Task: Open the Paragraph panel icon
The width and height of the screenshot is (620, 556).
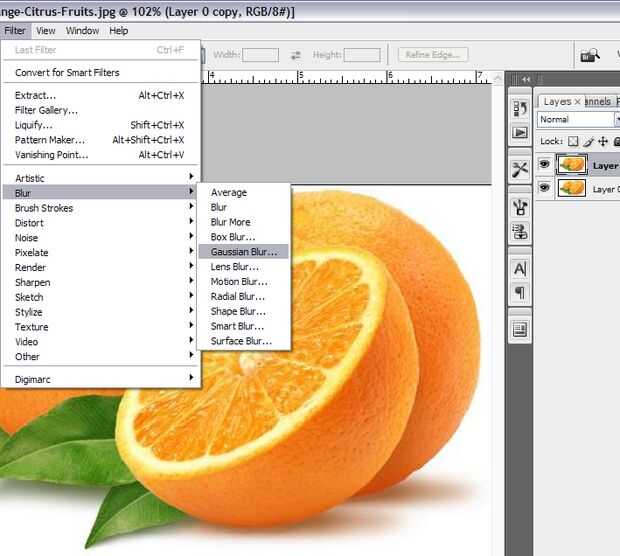Action: click(x=520, y=293)
